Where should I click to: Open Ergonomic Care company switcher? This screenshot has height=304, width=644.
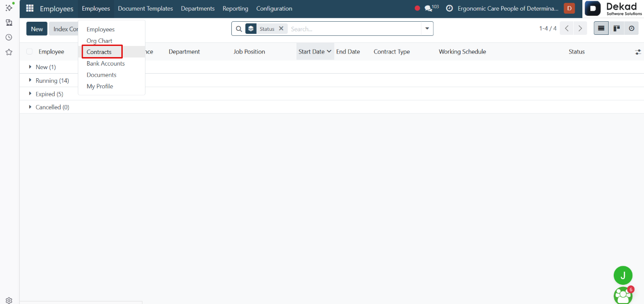[508, 9]
